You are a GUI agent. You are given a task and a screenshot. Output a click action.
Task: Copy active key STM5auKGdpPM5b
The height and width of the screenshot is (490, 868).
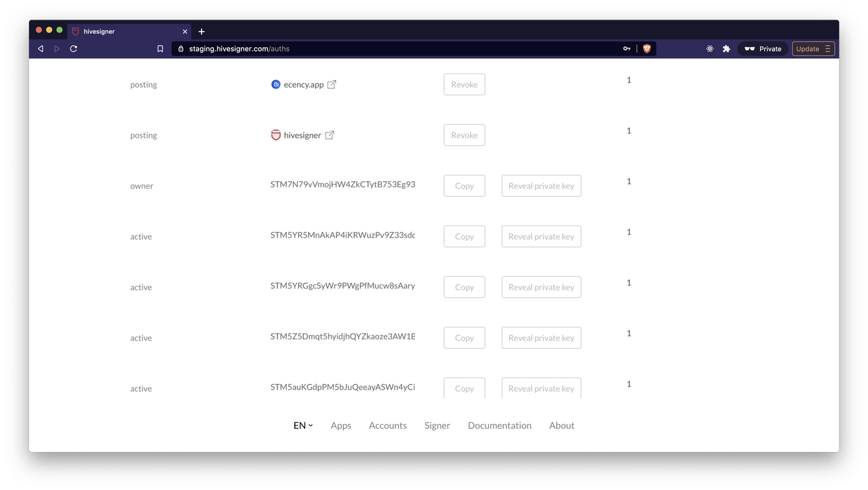(465, 388)
